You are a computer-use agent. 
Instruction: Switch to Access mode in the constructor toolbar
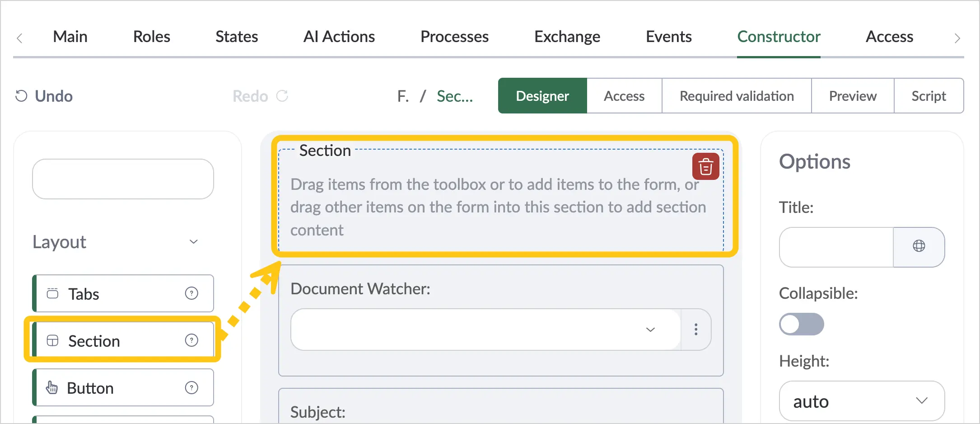click(624, 96)
